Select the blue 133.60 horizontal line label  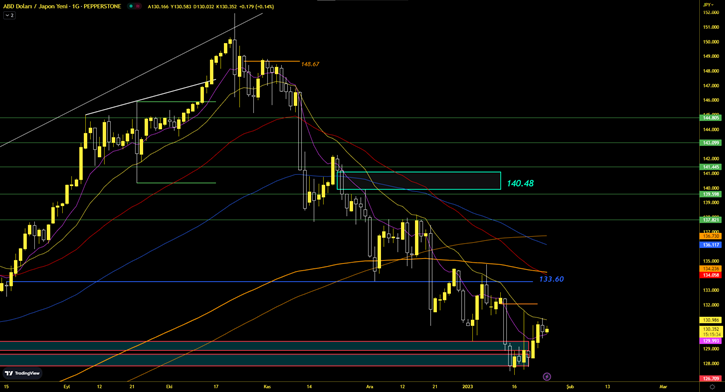551,279
